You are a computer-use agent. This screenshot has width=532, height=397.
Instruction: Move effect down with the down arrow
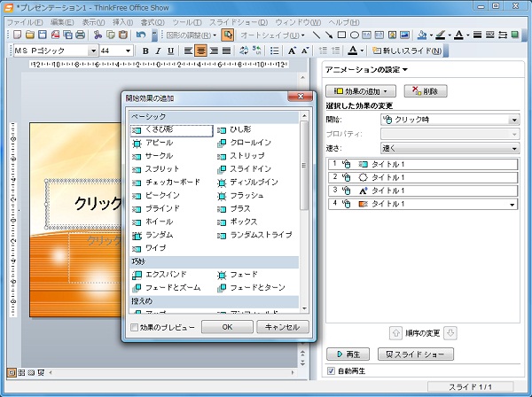[x=450, y=333]
